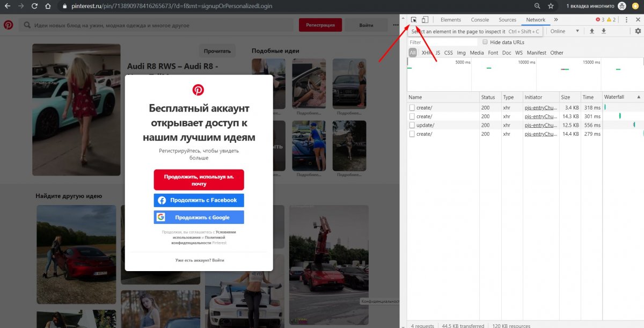Screen dimensions: 644x328
Task: Sort requests by the Time column header
Action: pyautogui.click(x=591, y=97)
